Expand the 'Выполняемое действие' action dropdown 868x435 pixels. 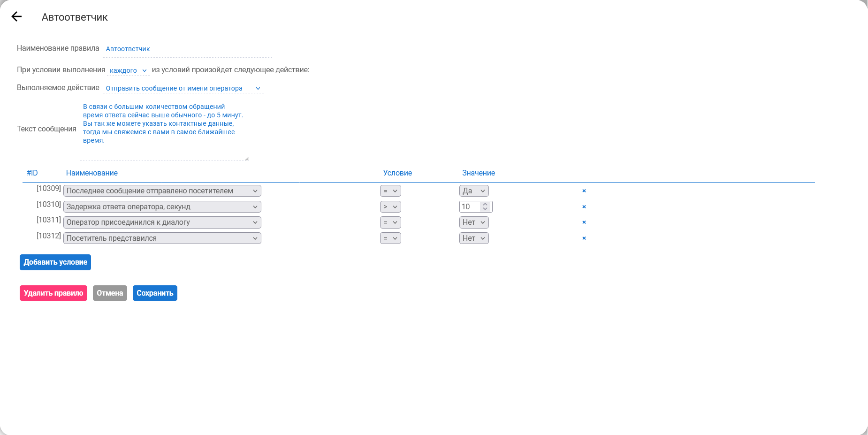tap(183, 88)
